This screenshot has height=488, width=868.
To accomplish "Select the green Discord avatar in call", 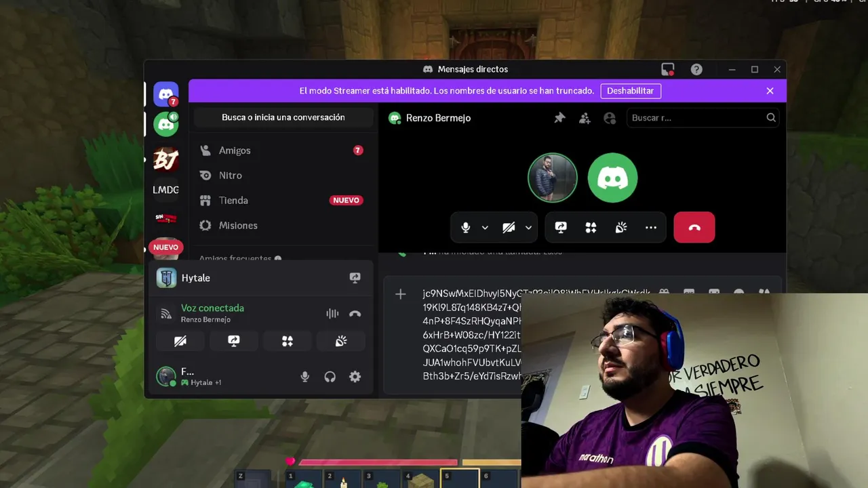I will (613, 178).
